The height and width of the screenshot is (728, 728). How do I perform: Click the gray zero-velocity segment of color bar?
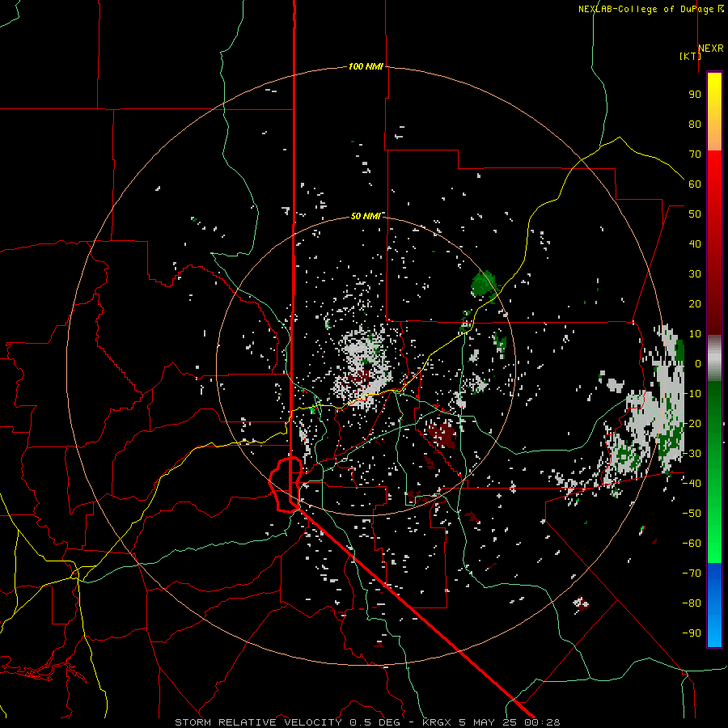click(714, 358)
